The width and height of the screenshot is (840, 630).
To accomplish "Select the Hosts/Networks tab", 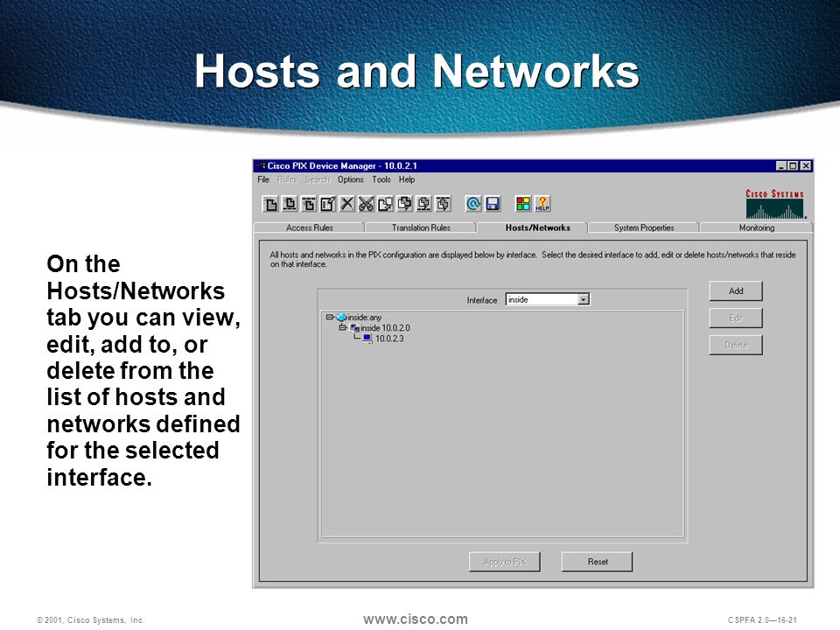I will [x=537, y=227].
